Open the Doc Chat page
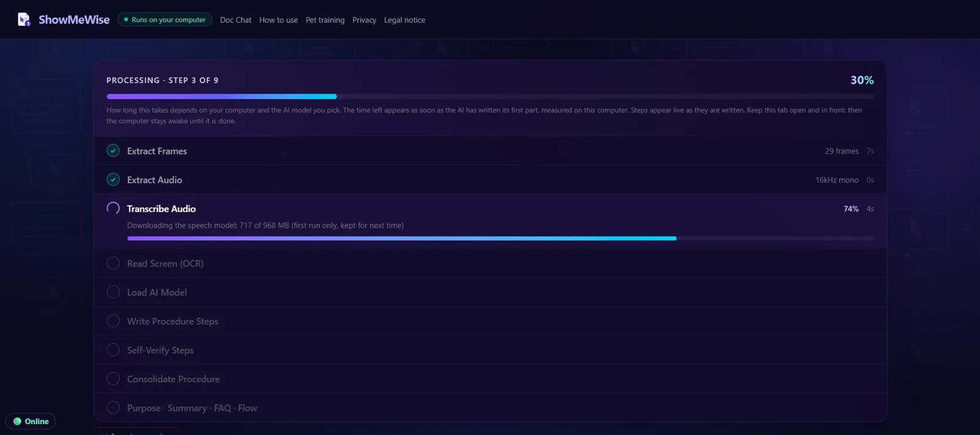 236,20
